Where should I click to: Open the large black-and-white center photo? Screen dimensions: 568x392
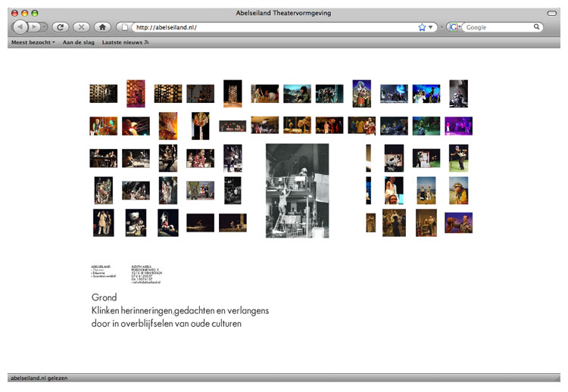pos(297,191)
